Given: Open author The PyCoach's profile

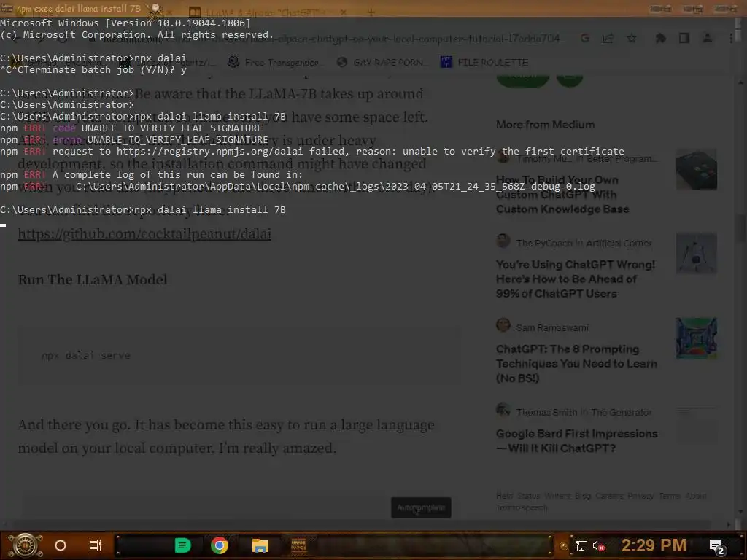Looking at the screenshot, I should coord(544,244).
